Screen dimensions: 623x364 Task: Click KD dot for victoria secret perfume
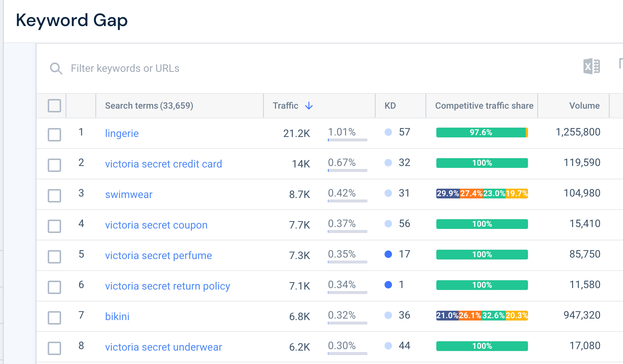(388, 254)
